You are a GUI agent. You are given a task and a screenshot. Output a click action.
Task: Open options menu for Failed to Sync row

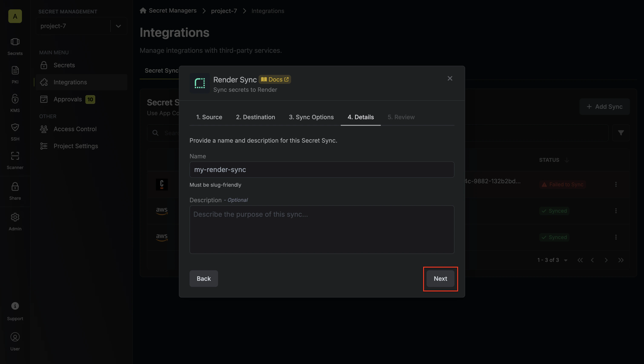click(x=616, y=185)
